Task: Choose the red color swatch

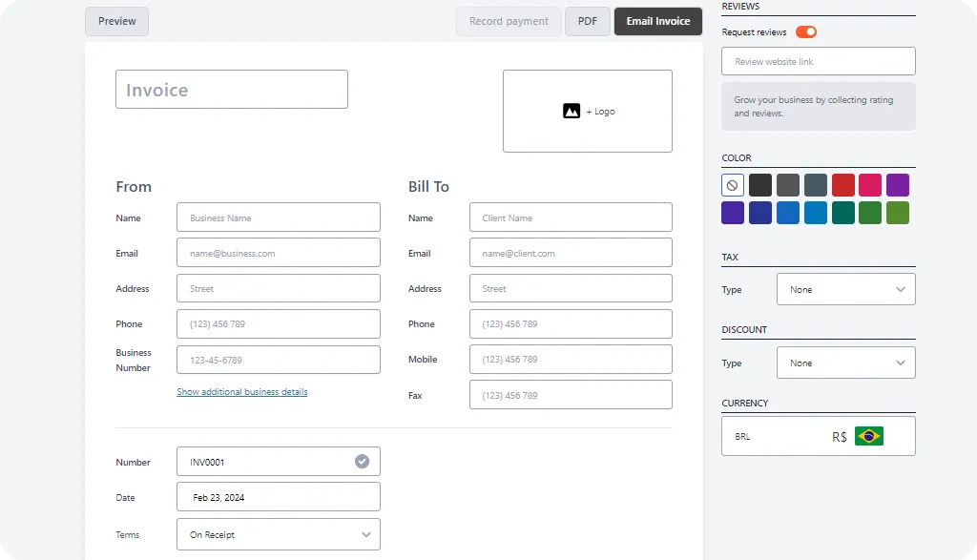Action: (842, 185)
